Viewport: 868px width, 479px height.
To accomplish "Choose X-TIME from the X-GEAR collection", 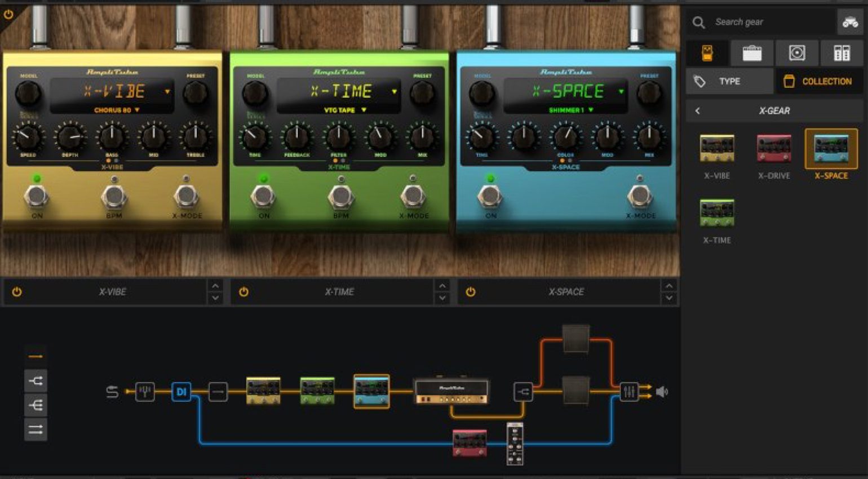I will (x=717, y=221).
